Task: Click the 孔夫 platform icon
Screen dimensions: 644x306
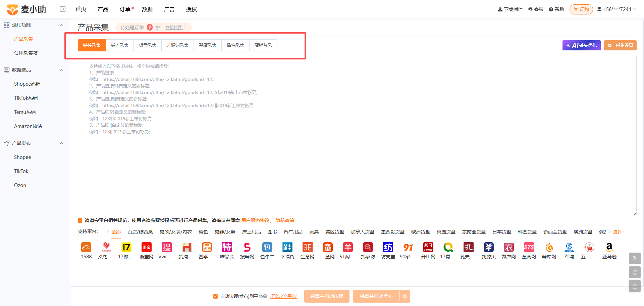Action: [469, 248]
